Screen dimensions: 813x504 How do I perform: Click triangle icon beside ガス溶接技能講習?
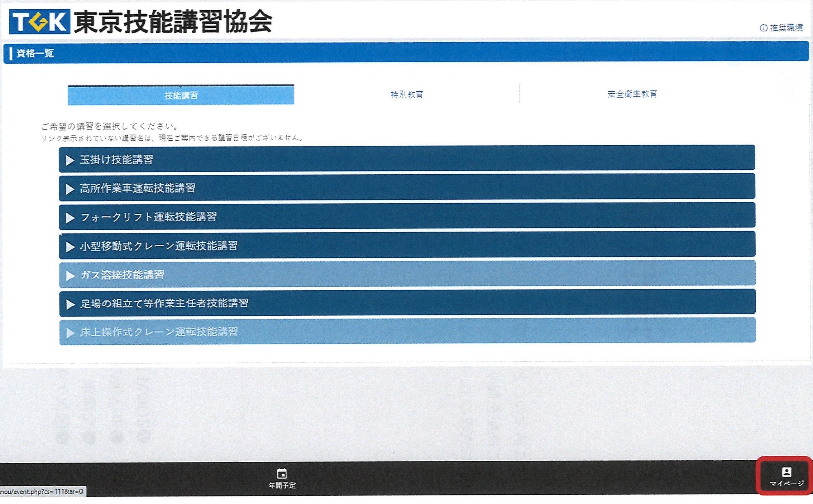pyautogui.click(x=70, y=275)
